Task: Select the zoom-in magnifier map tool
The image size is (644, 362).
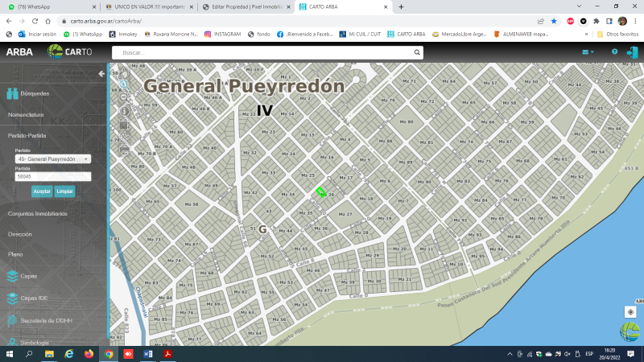Action: tap(124, 84)
